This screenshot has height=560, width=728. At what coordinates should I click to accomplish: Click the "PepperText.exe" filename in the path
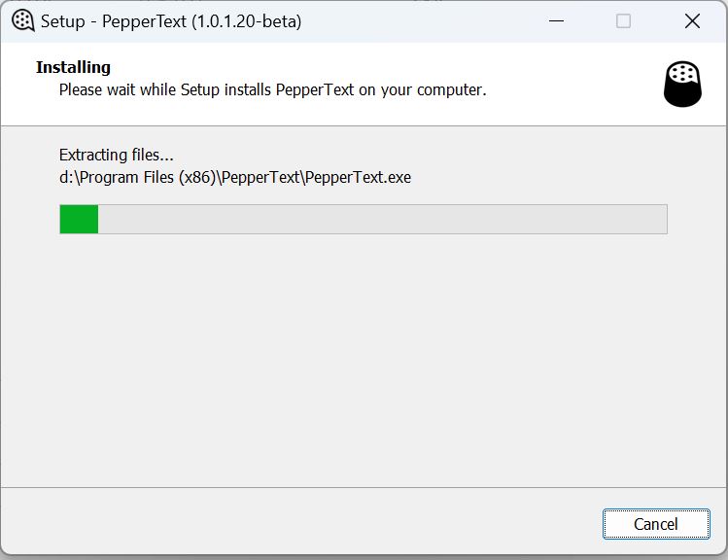(358, 178)
